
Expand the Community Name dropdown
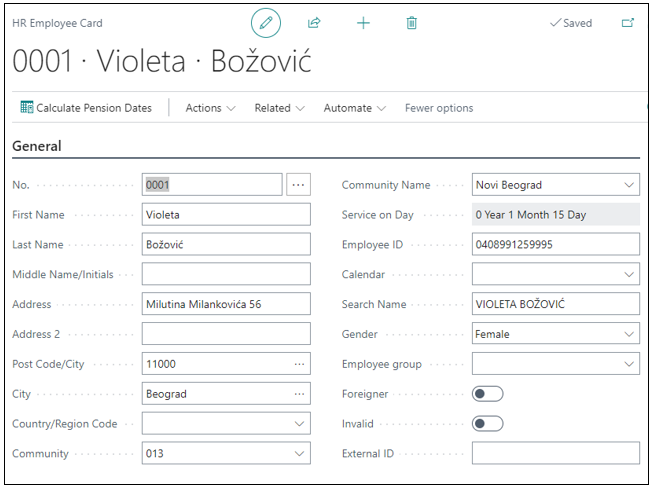pos(629,185)
